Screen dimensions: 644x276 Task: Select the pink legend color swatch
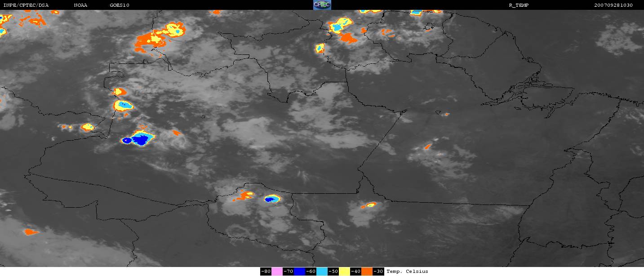277,272
